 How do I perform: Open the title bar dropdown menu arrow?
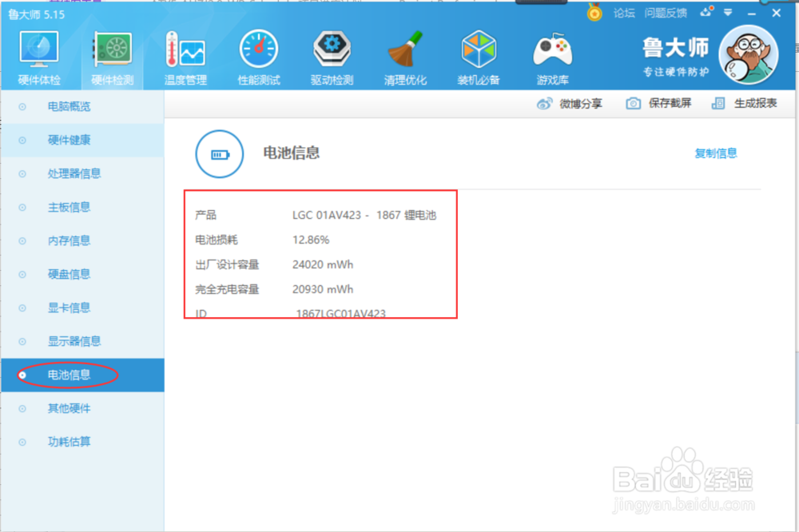click(x=728, y=12)
